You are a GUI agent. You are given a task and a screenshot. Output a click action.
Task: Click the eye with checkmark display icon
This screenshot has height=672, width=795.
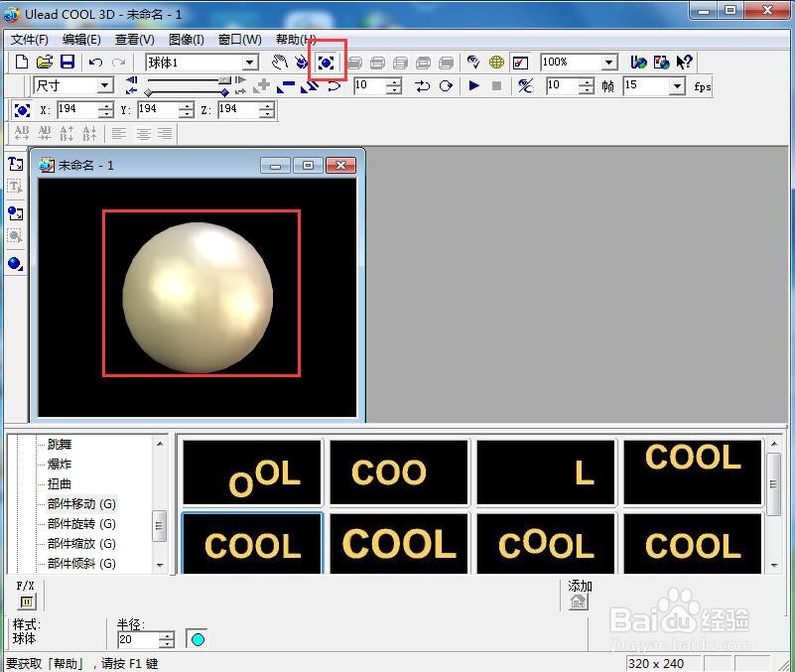pyautogui.click(x=473, y=62)
